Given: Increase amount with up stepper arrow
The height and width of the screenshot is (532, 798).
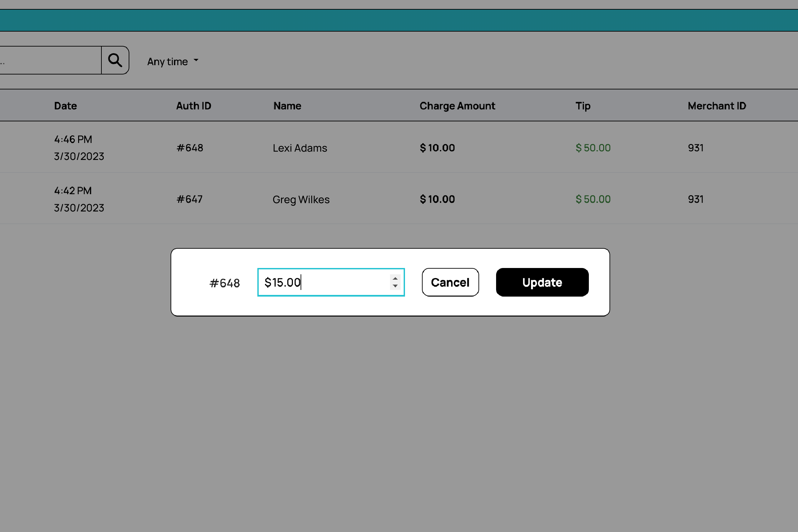Looking at the screenshot, I should [x=395, y=279].
